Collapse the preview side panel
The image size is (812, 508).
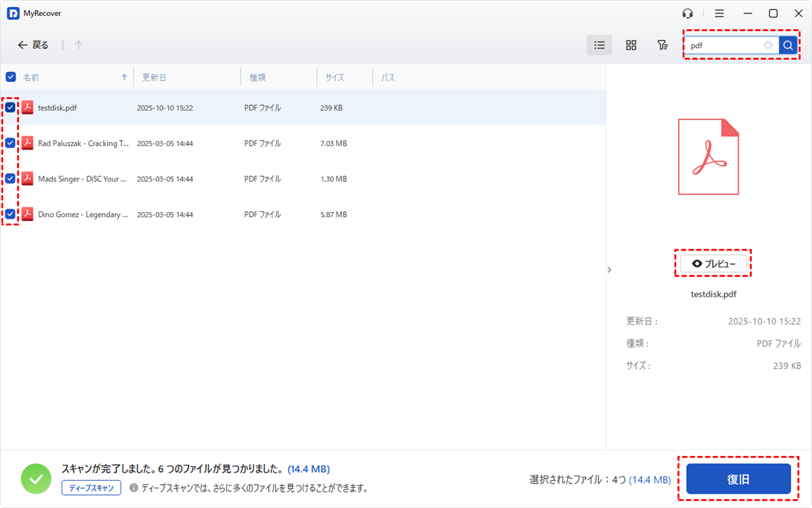609,270
